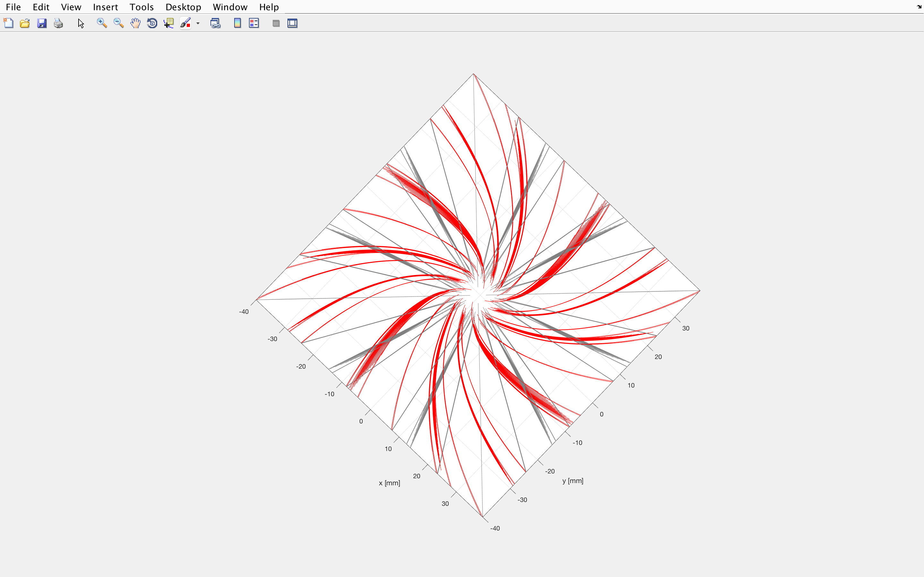This screenshot has width=924, height=577.
Task: Select the Pan hand tool
Action: (135, 23)
